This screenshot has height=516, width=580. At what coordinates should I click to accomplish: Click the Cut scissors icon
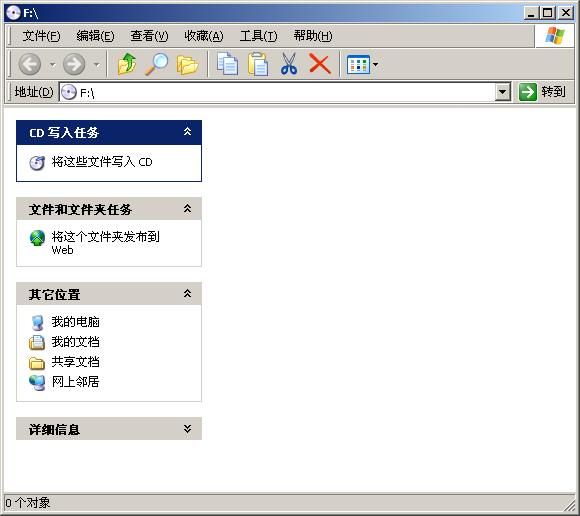coord(289,64)
